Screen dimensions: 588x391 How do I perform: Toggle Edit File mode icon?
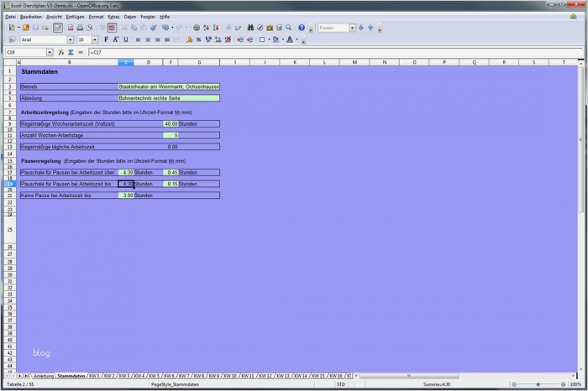pos(58,28)
